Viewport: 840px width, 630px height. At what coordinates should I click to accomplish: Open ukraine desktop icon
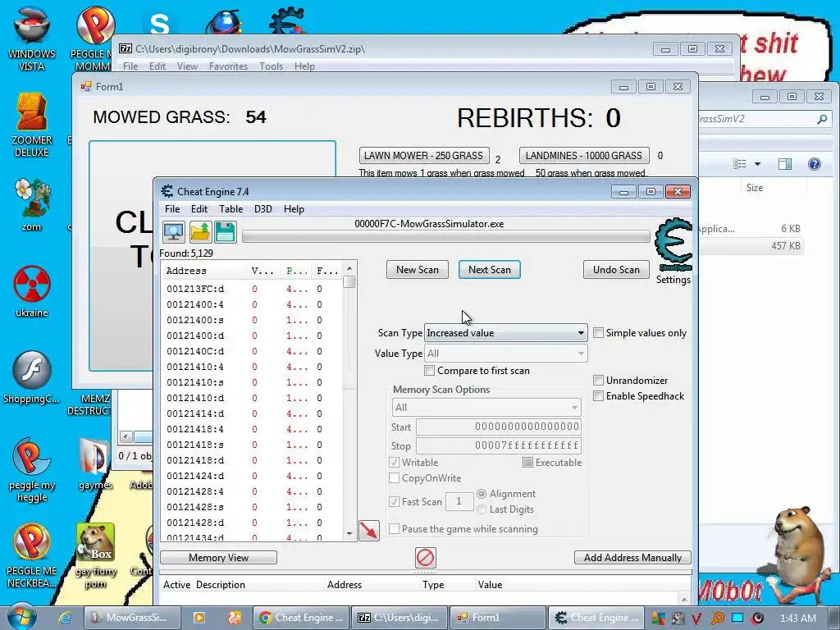click(32, 291)
